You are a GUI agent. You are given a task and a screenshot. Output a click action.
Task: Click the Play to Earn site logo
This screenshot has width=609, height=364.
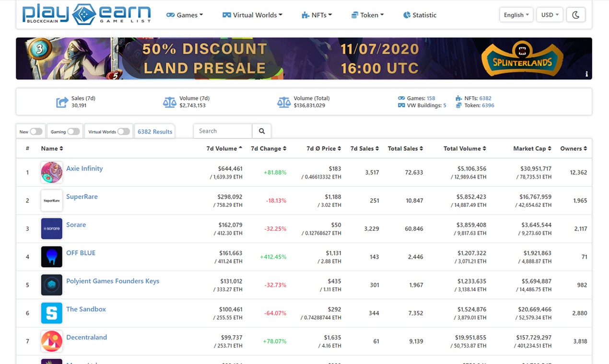click(86, 14)
